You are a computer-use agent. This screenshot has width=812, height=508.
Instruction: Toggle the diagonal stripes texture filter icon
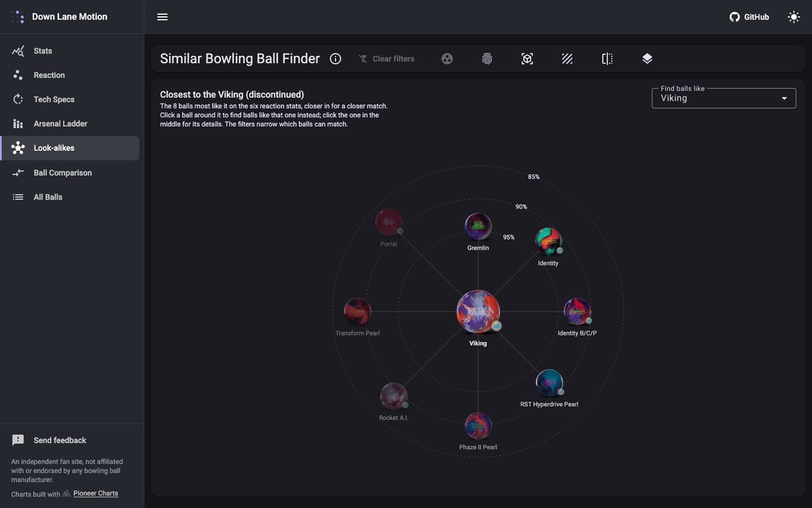point(567,59)
